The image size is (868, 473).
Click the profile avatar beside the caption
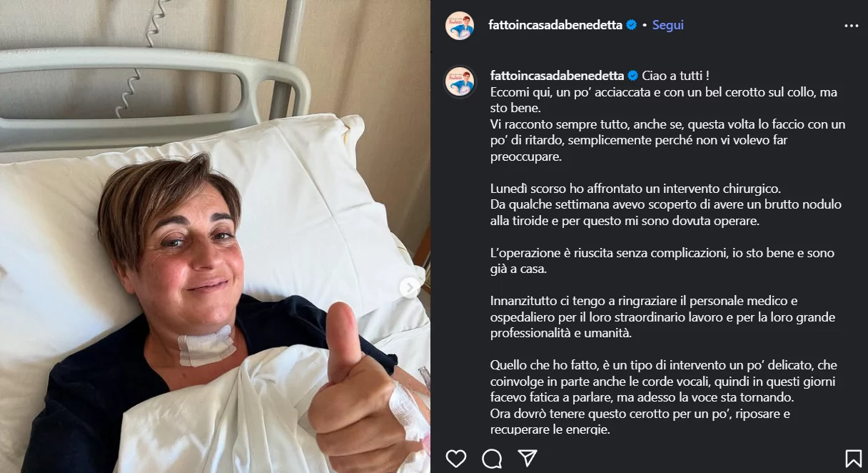coord(460,81)
